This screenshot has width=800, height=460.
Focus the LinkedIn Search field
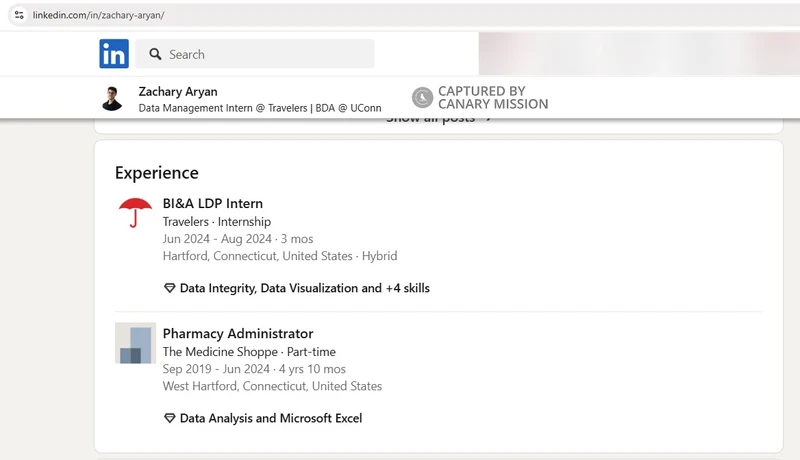(x=255, y=54)
